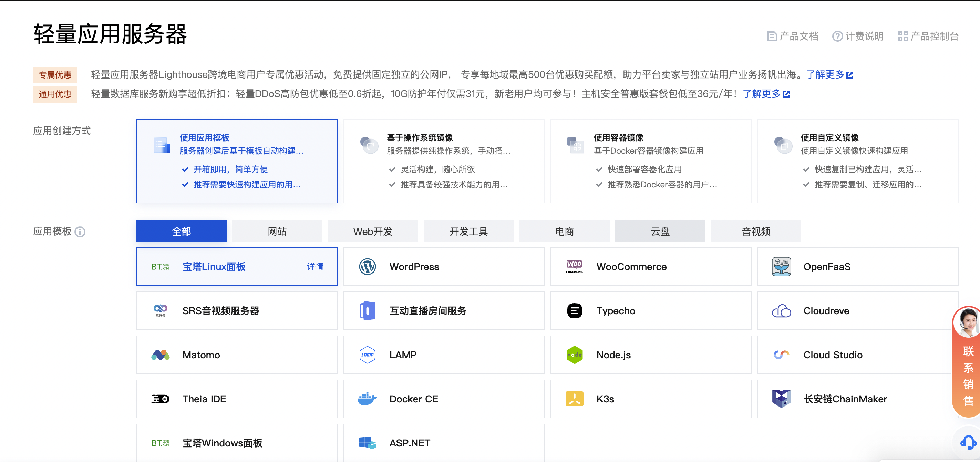Switch to the 音视频 template tab
This screenshot has height=462, width=980.
coord(756,231)
